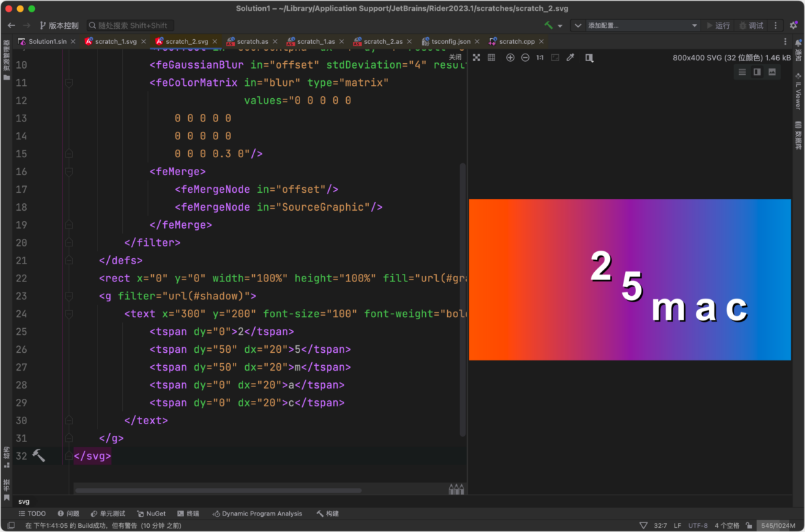Click the zoom in icon in preview toolbar
This screenshot has height=532, width=805.
[510, 58]
